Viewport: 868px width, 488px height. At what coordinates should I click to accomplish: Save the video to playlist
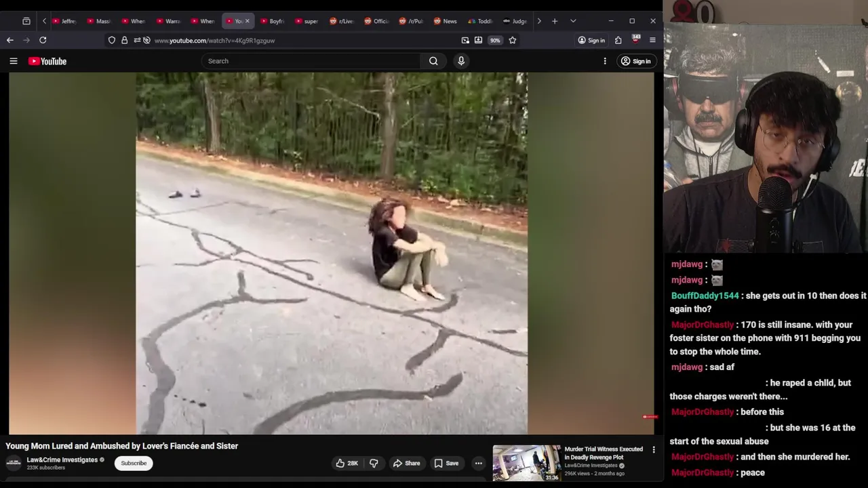(x=446, y=463)
